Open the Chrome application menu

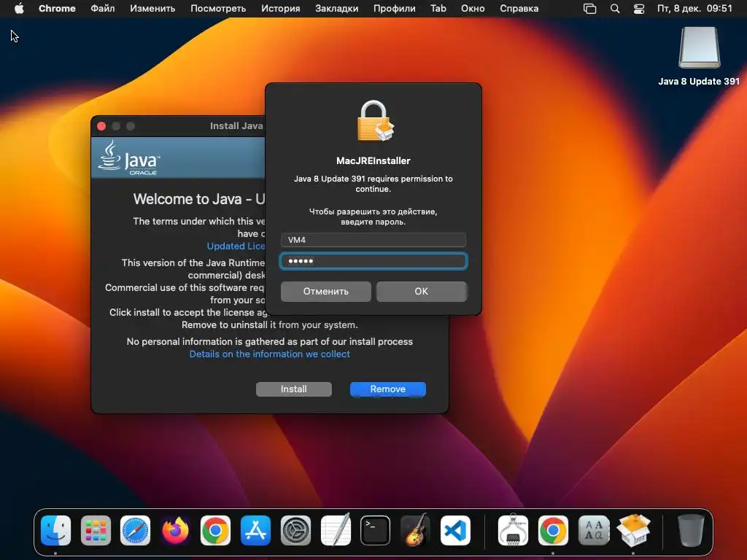click(x=57, y=9)
